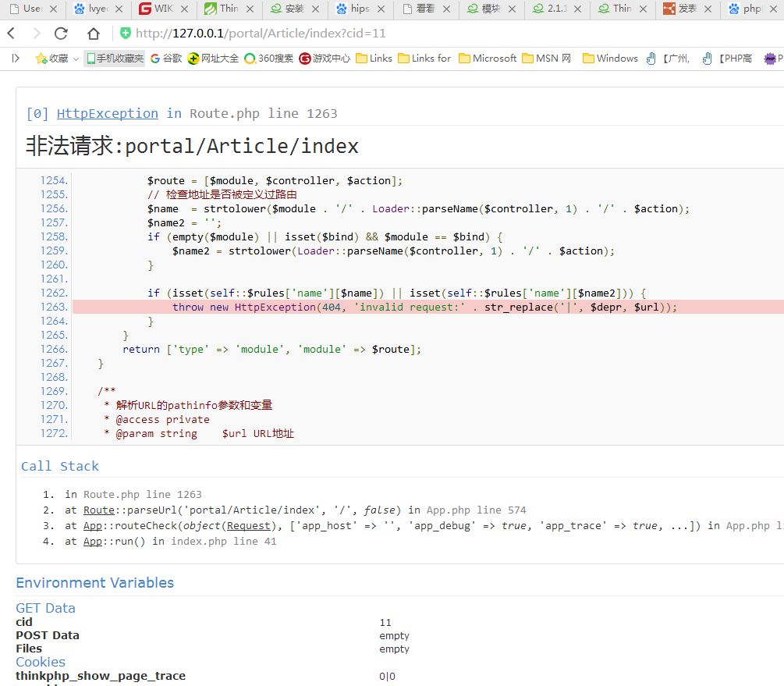Close the Use tab
This screenshot has height=686, width=784.
pos(54,9)
